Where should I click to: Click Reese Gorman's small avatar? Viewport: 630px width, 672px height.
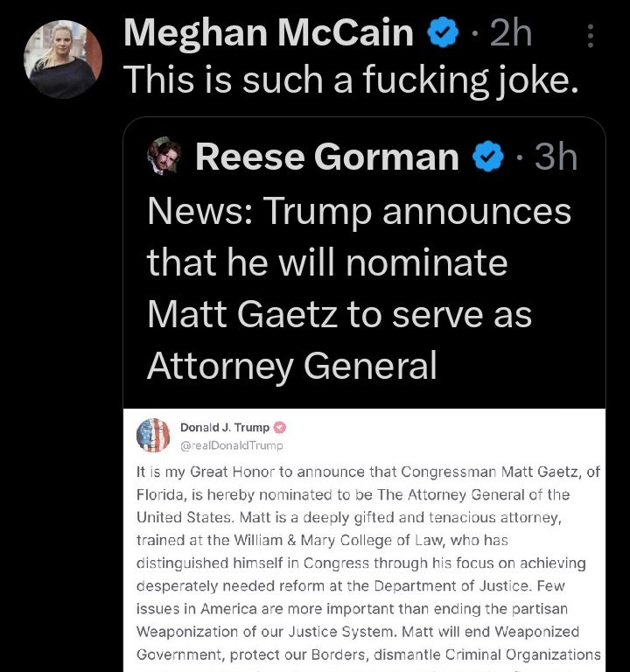pyautogui.click(x=164, y=156)
